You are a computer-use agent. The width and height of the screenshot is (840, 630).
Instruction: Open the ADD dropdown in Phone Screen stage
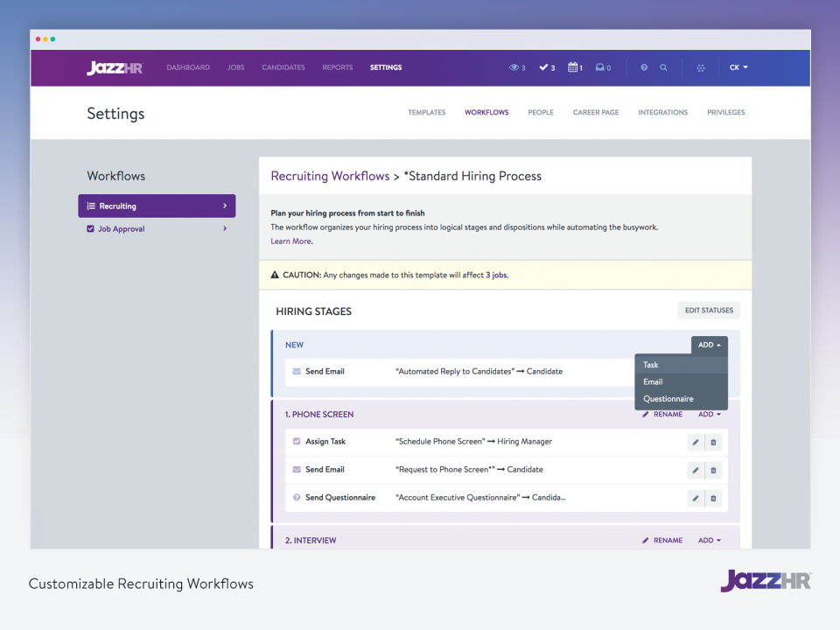coord(710,414)
